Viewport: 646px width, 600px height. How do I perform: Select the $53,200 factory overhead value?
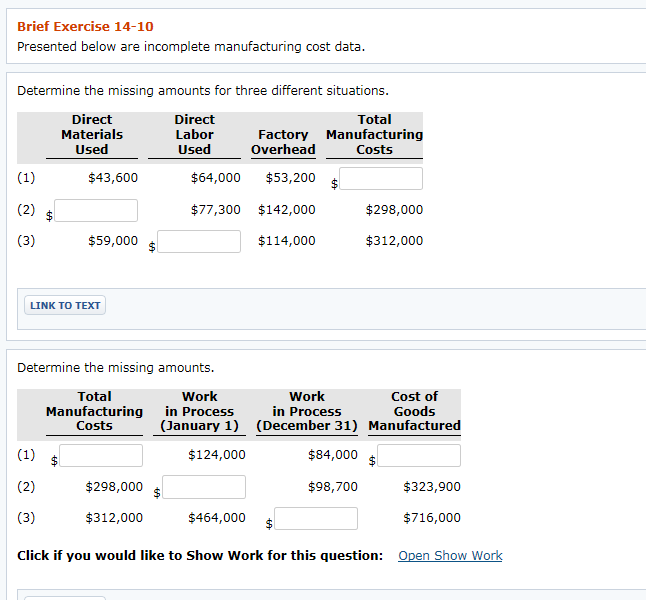pyautogui.click(x=290, y=178)
